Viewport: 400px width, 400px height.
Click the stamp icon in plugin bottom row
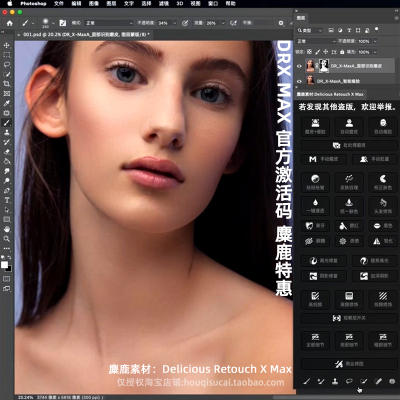pyautogui.click(x=335, y=381)
